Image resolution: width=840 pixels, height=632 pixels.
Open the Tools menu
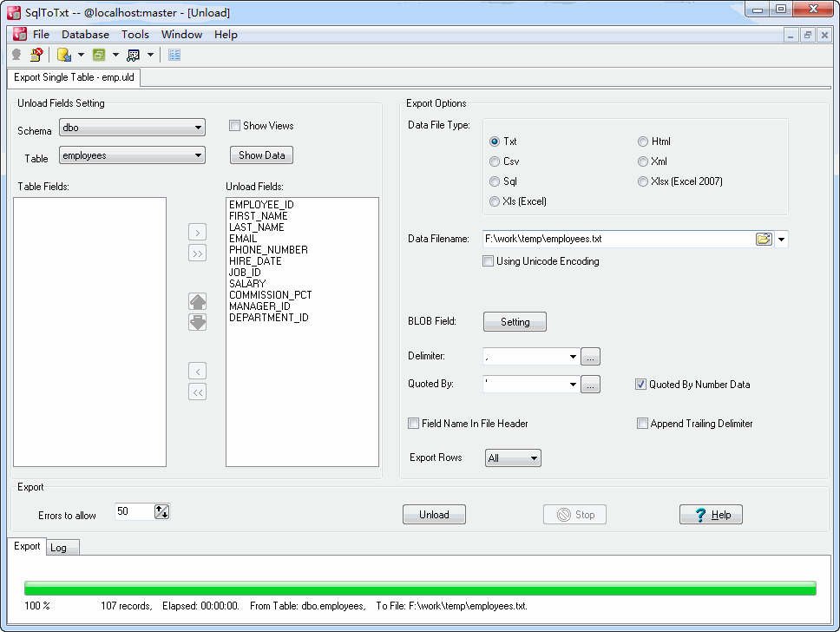135,35
